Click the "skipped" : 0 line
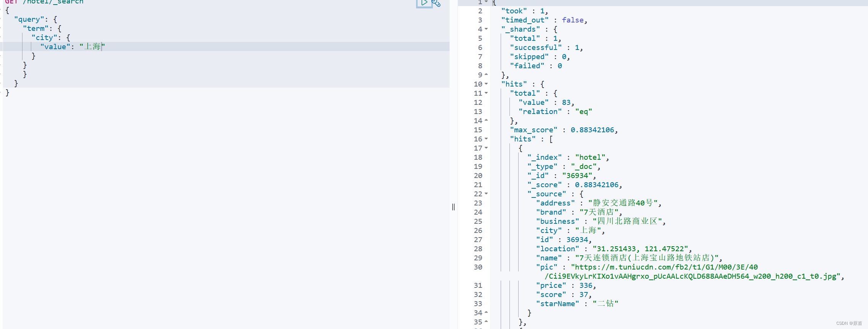The image size is (868, 329). [x=540, y=56]
